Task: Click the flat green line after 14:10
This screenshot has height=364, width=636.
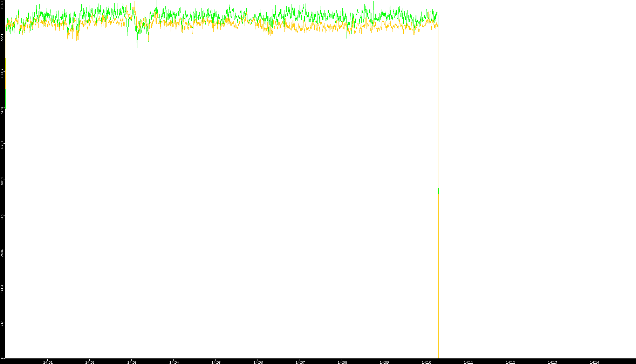Action: pos(537,347)
